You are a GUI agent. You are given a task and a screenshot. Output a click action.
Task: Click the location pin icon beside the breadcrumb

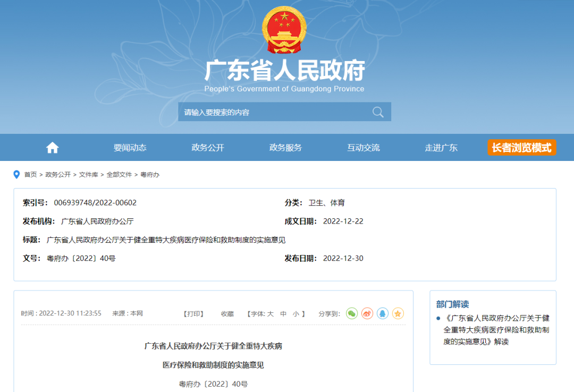coord(18,174)
